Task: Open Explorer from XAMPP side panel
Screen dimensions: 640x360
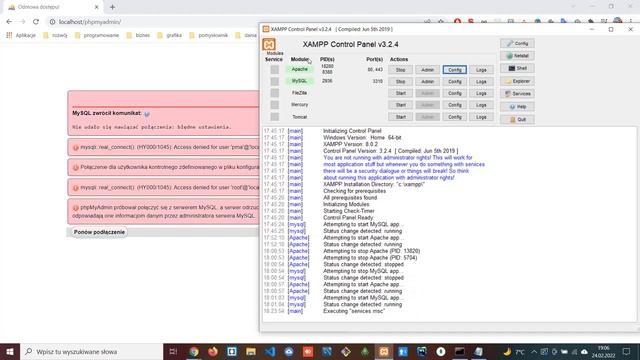Action: (x=517, y=81)
